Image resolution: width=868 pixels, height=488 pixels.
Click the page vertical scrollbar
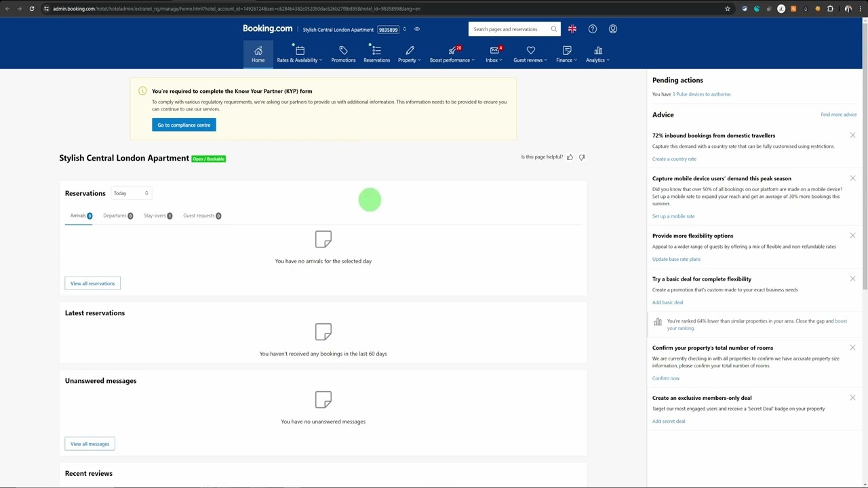click(865, 156)
